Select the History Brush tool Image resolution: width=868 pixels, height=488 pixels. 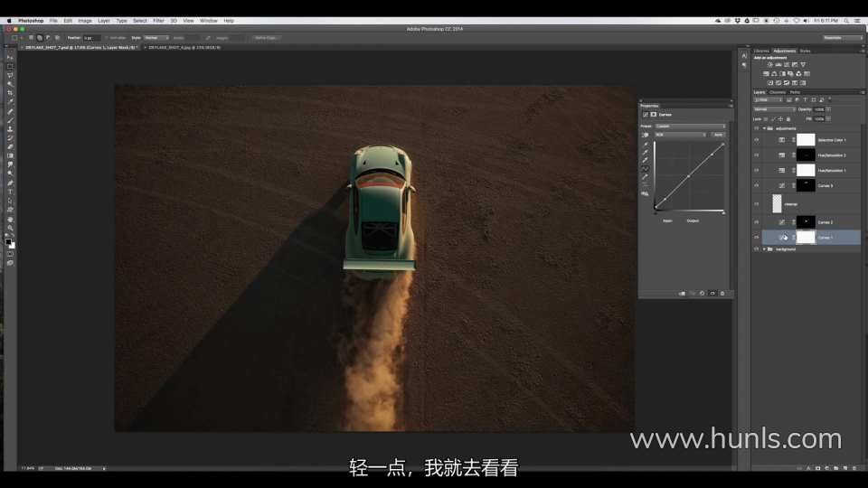10,138
